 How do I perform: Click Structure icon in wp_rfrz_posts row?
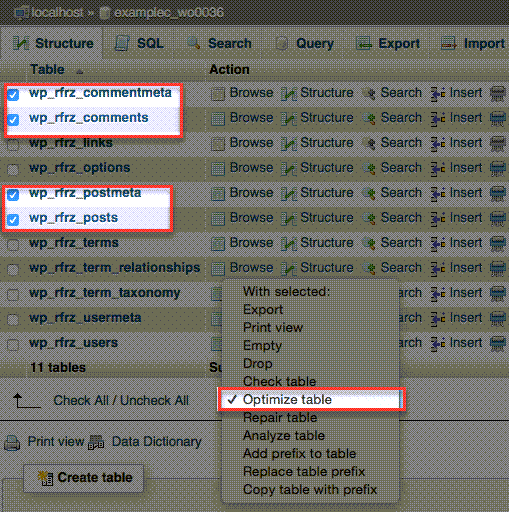tap(289, 219)
